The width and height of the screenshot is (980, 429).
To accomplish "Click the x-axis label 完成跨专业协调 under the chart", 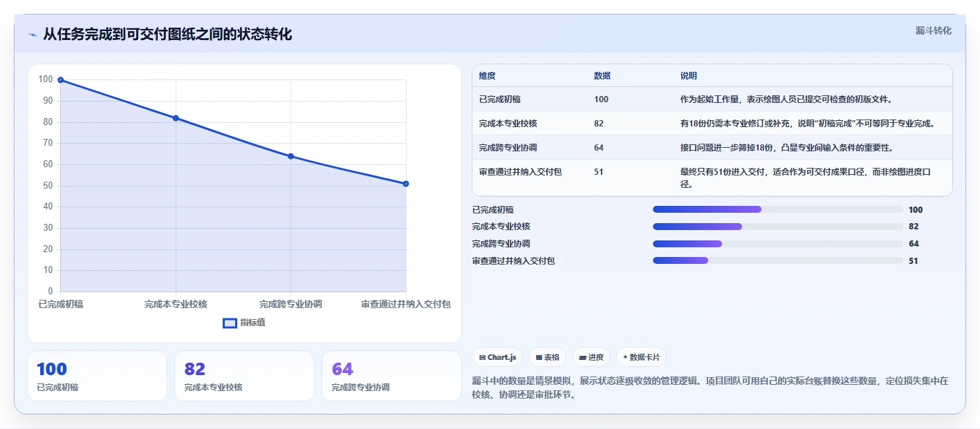I will pos(290,304).
